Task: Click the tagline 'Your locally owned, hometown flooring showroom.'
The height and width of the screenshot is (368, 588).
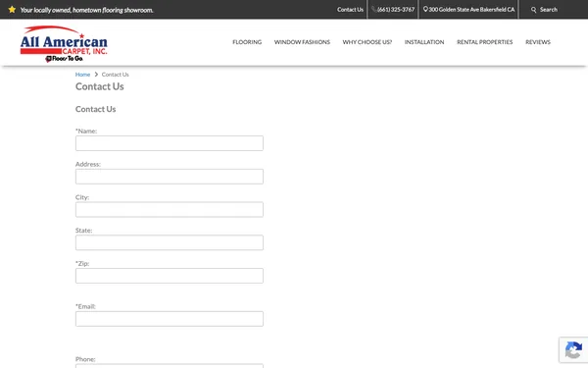Action: pos(86,10)
